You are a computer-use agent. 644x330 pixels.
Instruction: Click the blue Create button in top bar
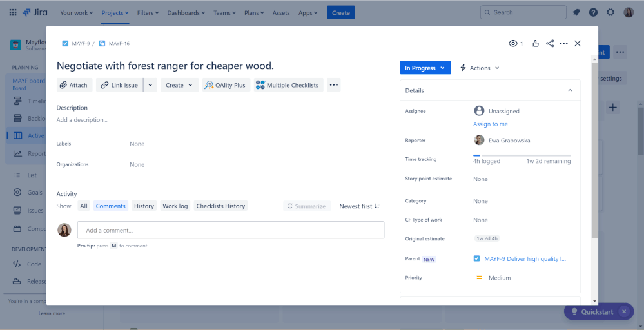point(341,13)
